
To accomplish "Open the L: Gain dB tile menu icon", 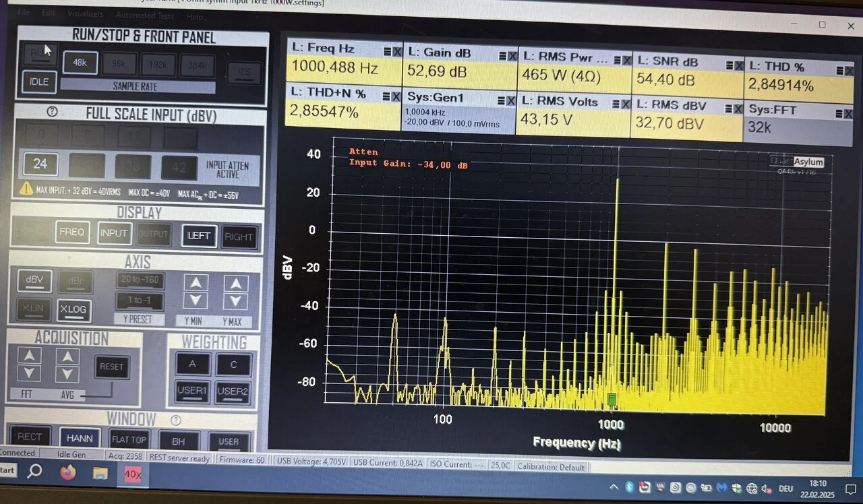I will (502, 56).
